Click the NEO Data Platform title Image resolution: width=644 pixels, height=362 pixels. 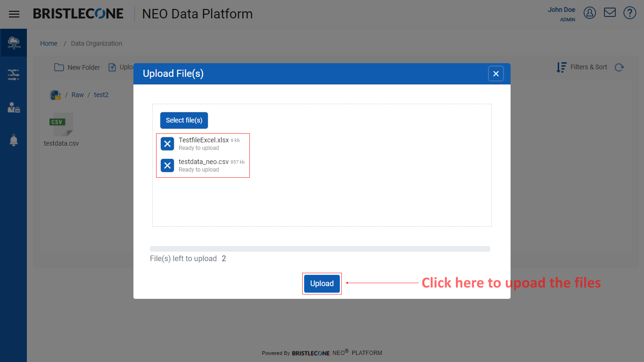198,14
